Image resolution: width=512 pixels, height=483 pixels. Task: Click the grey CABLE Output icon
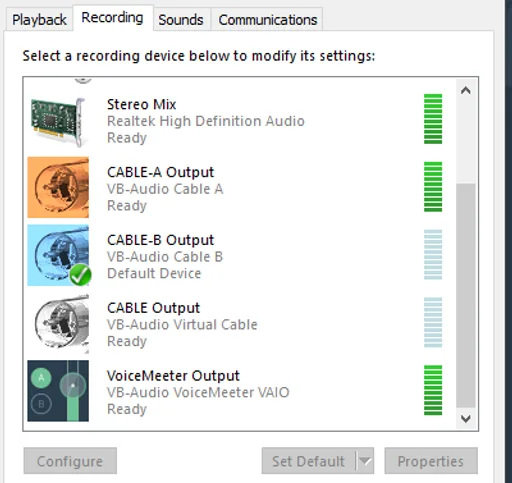[61, 323]
